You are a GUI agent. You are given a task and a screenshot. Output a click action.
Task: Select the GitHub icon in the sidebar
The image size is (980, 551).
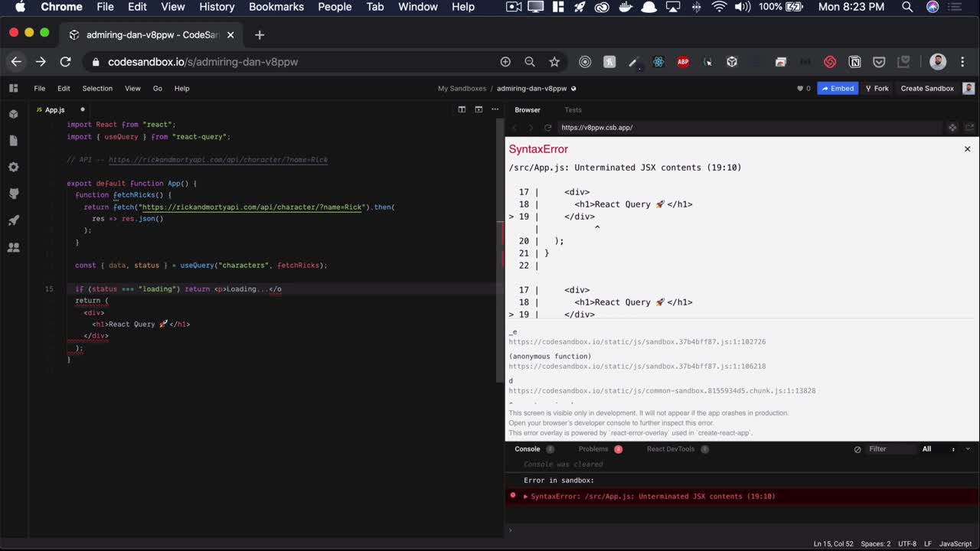pos(13,194)
